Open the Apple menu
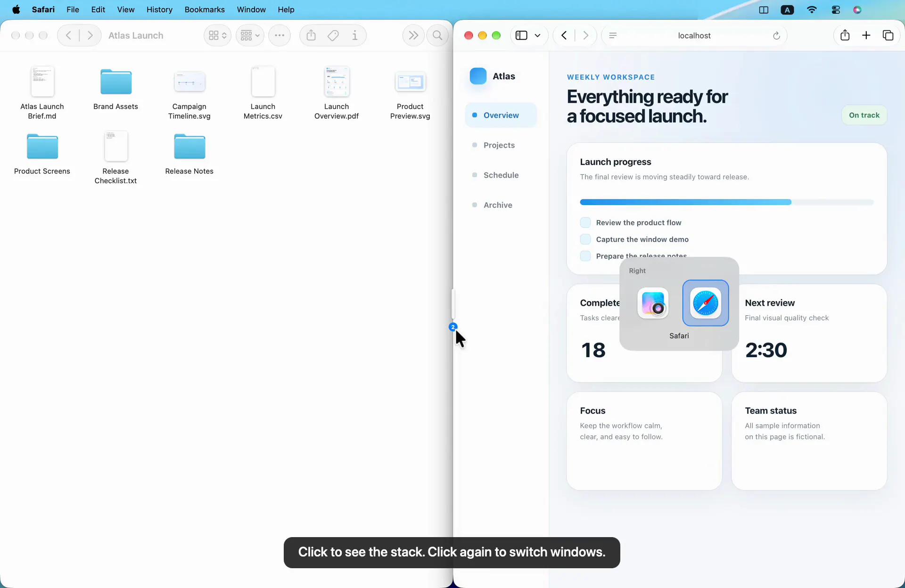Image resolution: width=905 pixels, height=588 pixels. tap(16, 9)
